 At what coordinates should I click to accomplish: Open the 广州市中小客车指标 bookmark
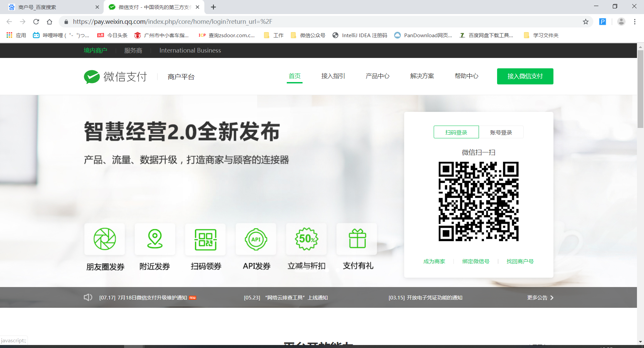pyautogui.click(x=161, y=35)
